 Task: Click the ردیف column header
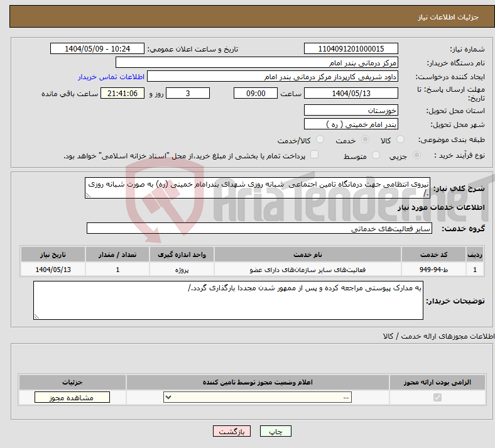click(475, 254)
